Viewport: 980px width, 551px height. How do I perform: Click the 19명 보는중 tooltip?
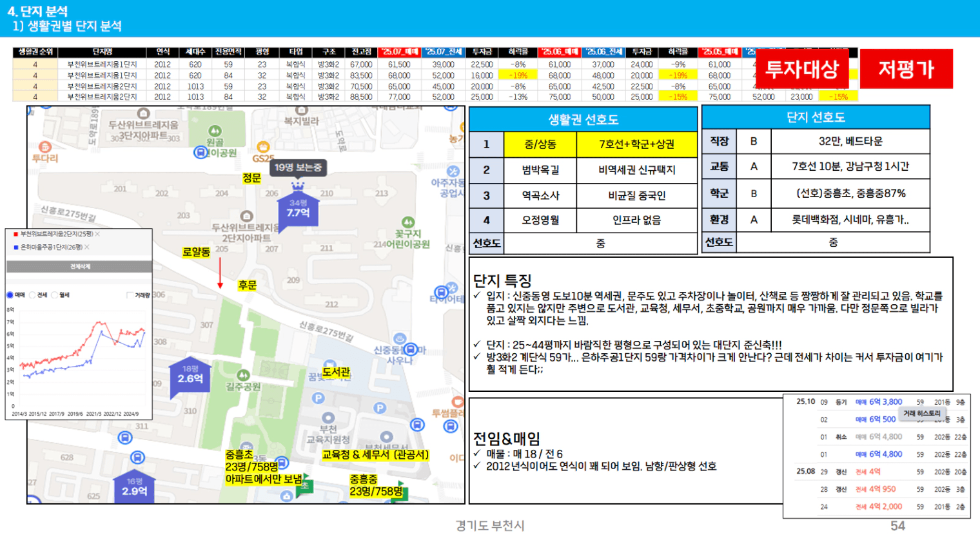[298, 168]
